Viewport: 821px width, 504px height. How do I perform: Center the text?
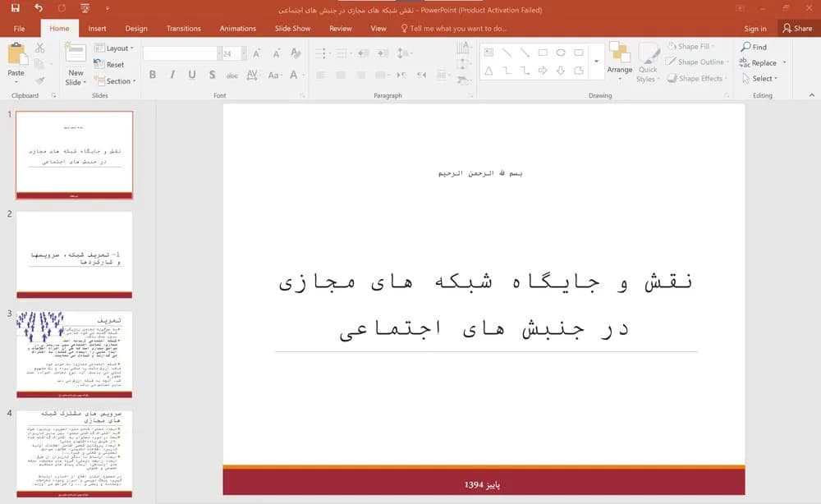pos(341,76)
